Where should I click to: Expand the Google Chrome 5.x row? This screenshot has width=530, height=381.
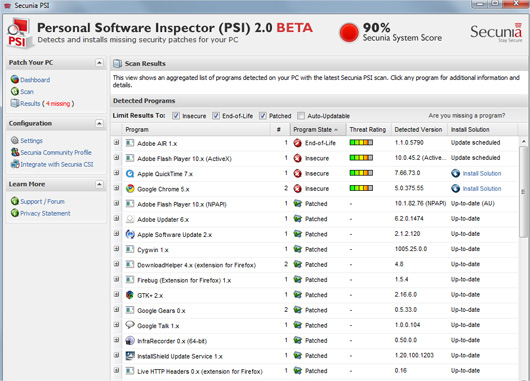coord(116,188)
